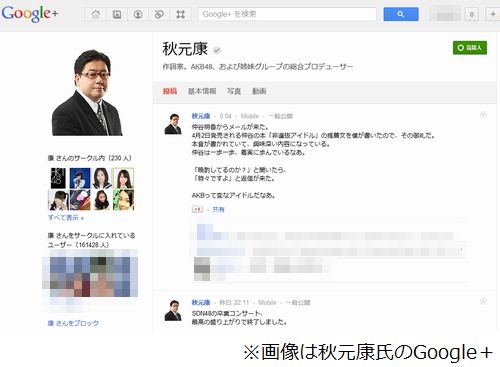Open the notifications counter showing 0

pos(471,14)
